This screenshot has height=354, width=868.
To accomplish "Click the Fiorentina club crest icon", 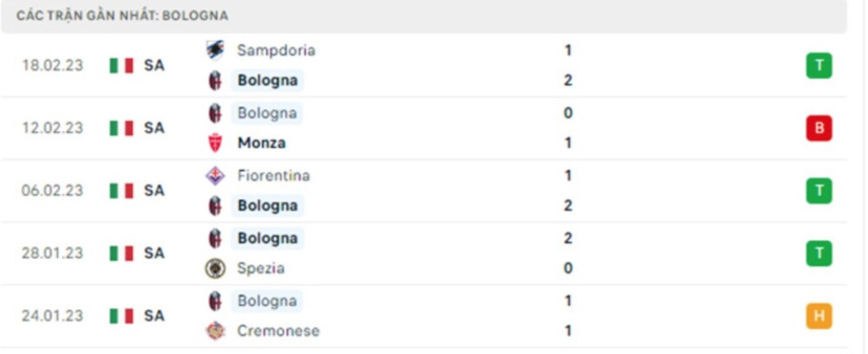I will (214, 175).
